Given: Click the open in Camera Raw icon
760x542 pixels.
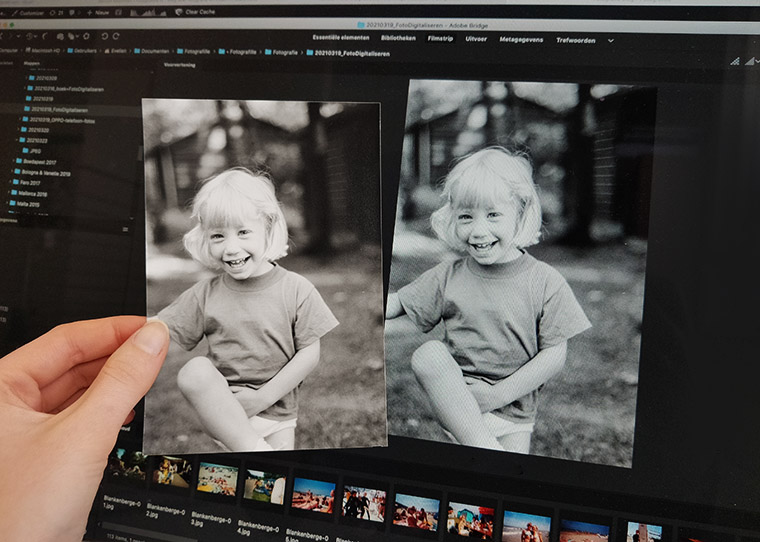Looking at the screenshot, I should click(86, 36).
